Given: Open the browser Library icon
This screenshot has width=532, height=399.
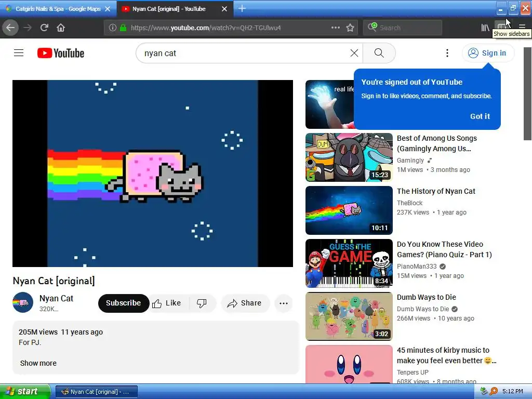Looking at the screenshot, I should pyautogui.click(x=485, y=28).
